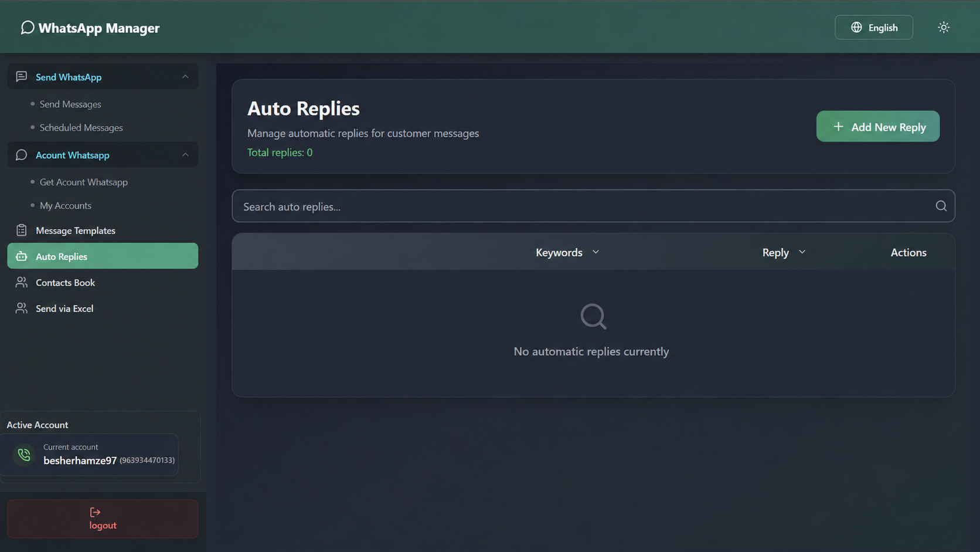Go to Get Acount Whatsapp

pyautogui.click(x=84, y=182)
